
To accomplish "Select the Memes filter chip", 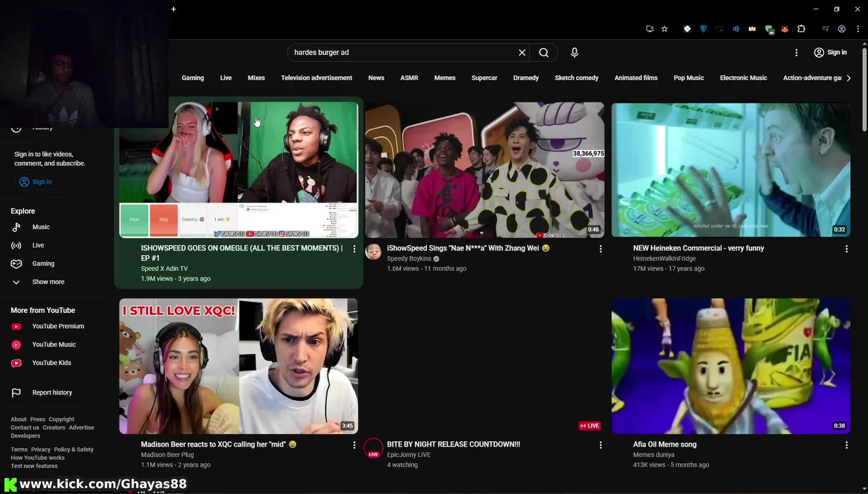I will (445, 78).
